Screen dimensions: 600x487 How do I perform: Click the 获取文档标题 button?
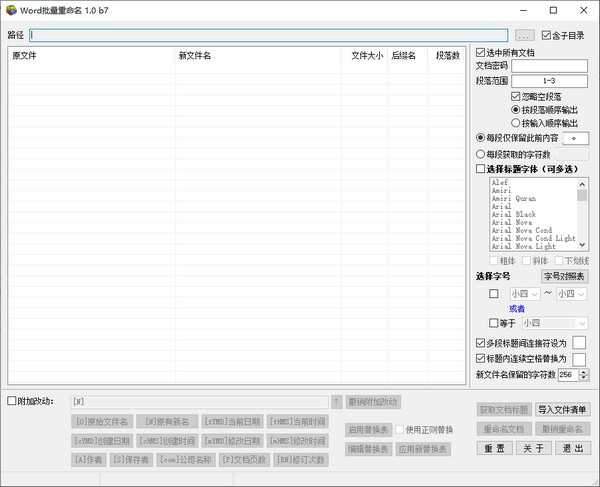tap(504, 409)
